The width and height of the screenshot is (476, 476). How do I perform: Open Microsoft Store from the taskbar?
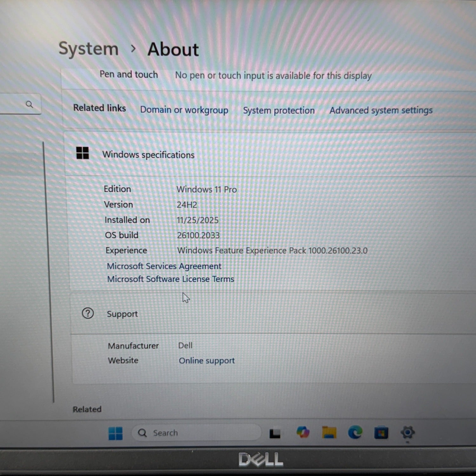click(x=381, y=433)
